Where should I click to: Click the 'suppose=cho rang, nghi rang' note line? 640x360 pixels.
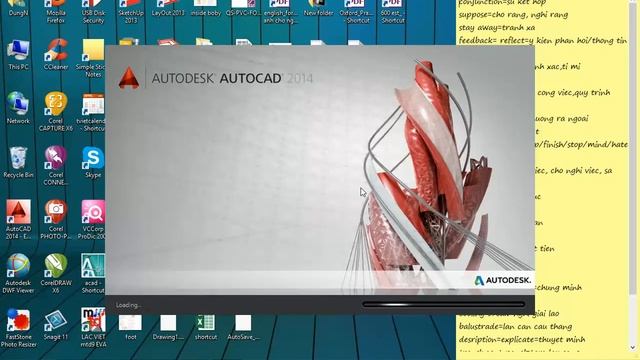tap(513, 15)
